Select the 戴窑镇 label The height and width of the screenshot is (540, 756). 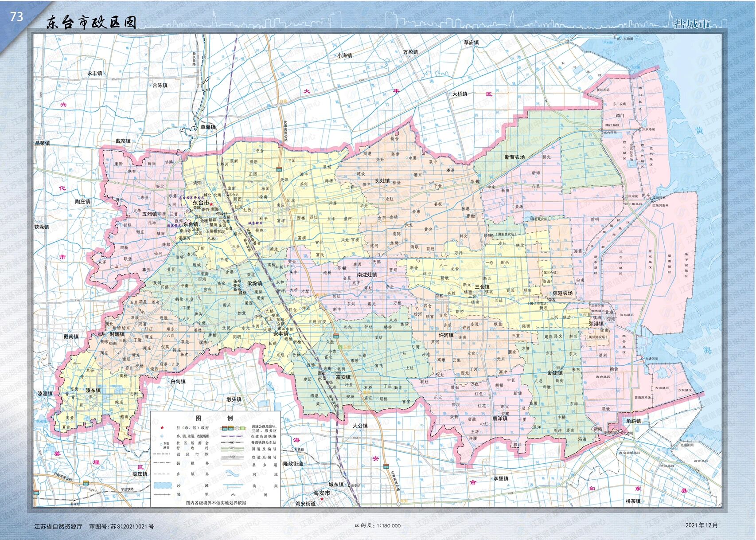tap(123, 141)
